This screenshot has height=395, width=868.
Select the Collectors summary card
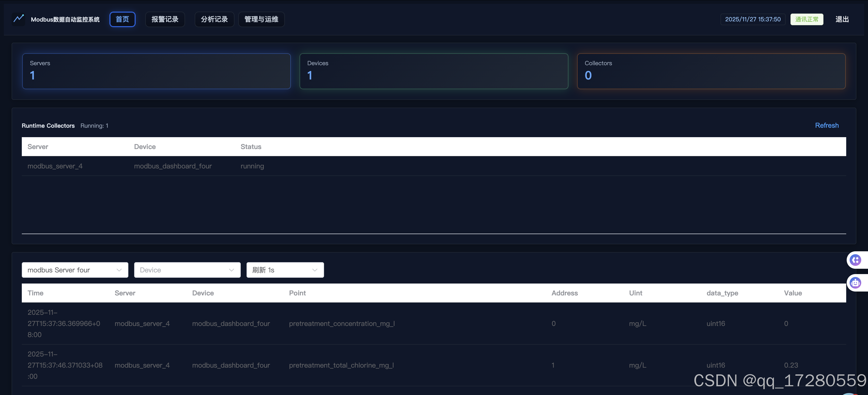[x=711, y=71]
